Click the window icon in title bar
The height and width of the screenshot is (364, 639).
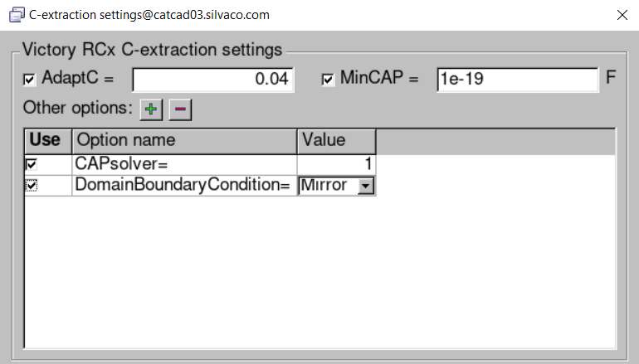tap(16, 15)
